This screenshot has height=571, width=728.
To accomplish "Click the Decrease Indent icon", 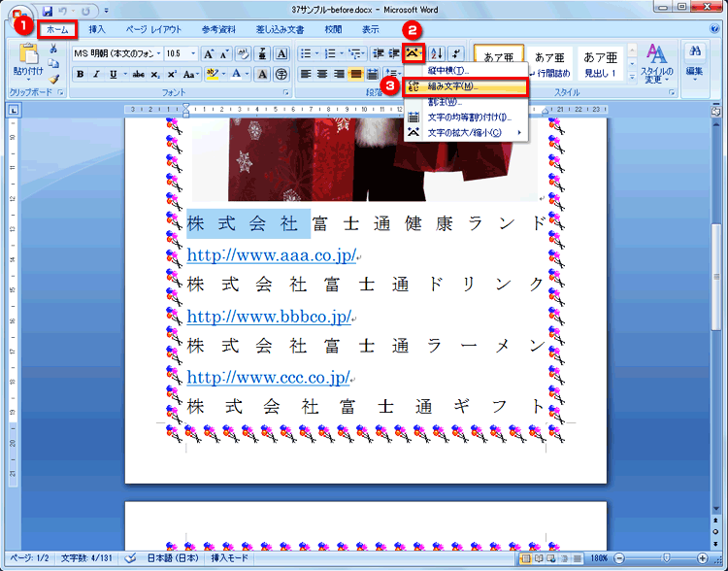I will pyautogui.click(x=379, y=53).
